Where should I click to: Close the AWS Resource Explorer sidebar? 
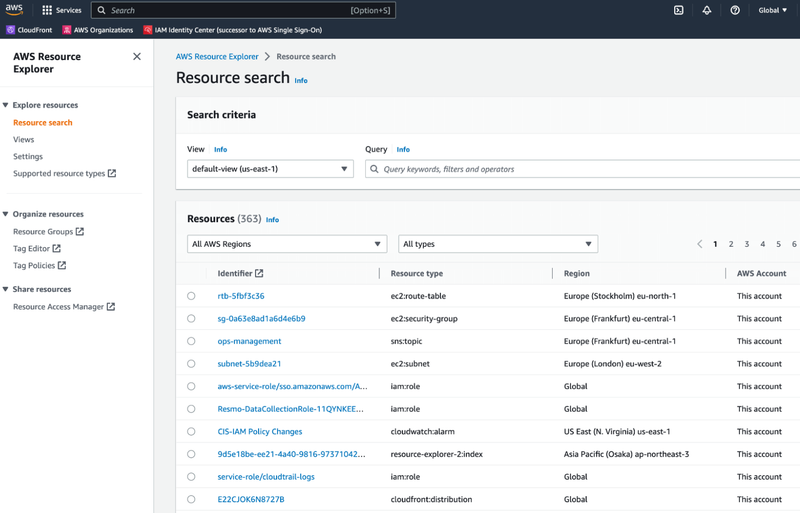[137, 57]
